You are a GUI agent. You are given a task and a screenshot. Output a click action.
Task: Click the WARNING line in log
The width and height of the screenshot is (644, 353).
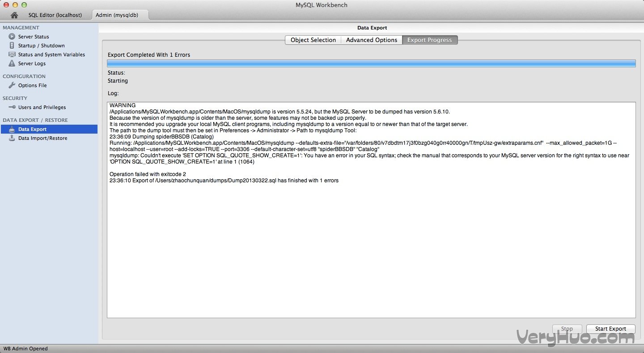(123, 105)
